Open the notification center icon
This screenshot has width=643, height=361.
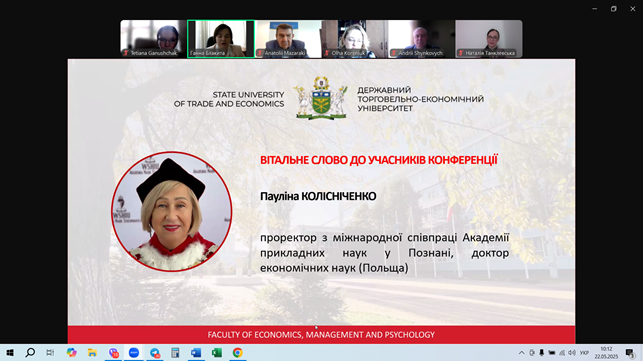tap(630, 353)
